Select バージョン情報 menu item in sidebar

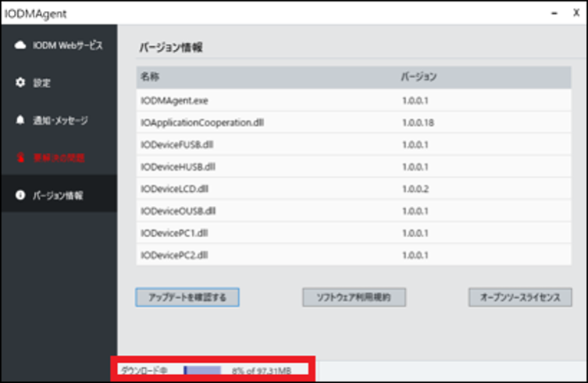(59, 195)
